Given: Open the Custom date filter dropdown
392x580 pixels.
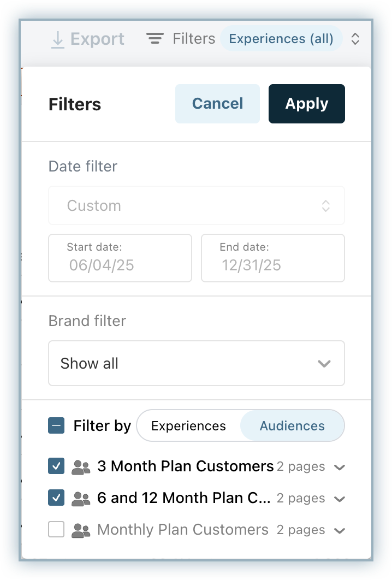Looking at the screenshot, I should [x=197, y=206].
